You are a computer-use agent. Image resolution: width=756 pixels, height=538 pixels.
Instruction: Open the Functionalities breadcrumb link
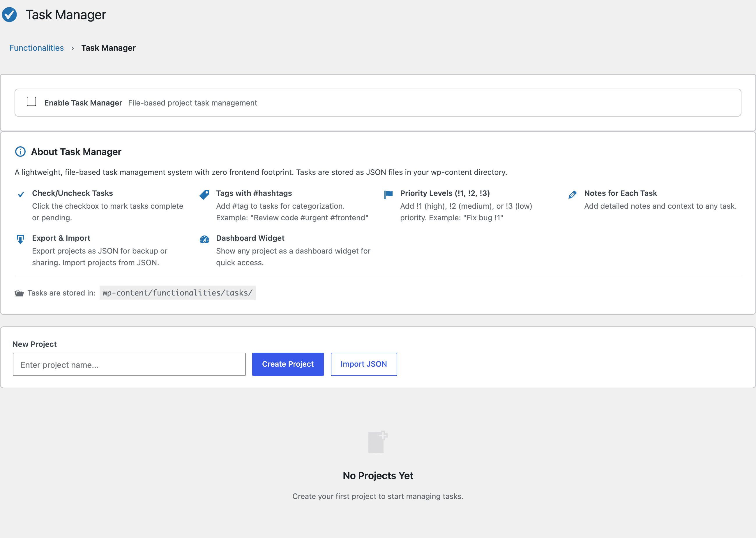click(x=36, y=48)
